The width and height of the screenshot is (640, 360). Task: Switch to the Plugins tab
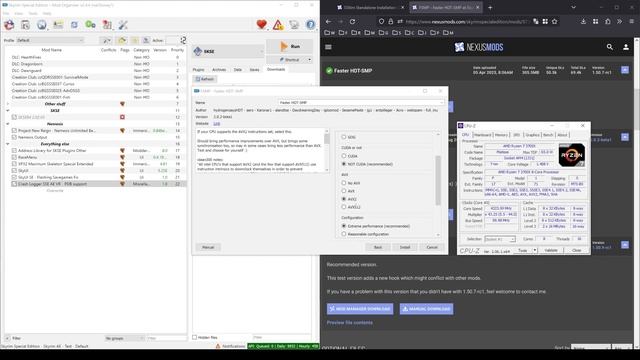[198, 70]
